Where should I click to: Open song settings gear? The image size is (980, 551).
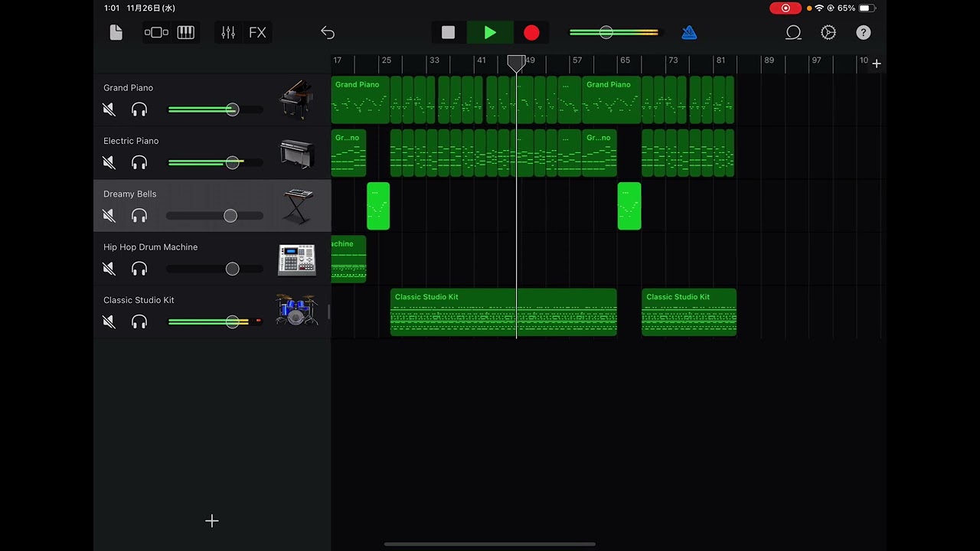[828, 32]
